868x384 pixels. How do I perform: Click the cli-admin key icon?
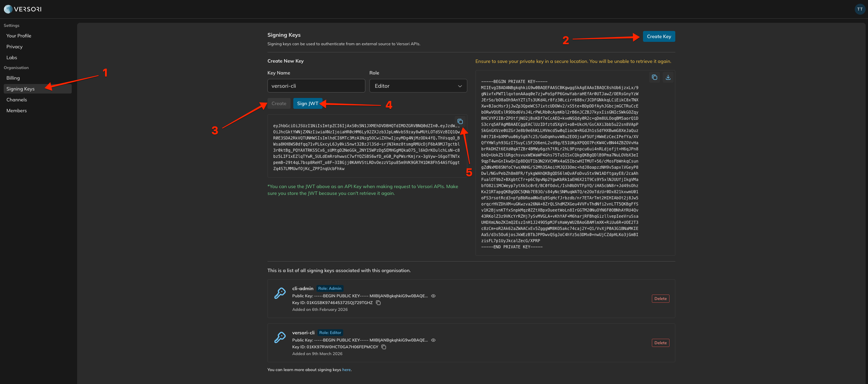pos(280,293)
